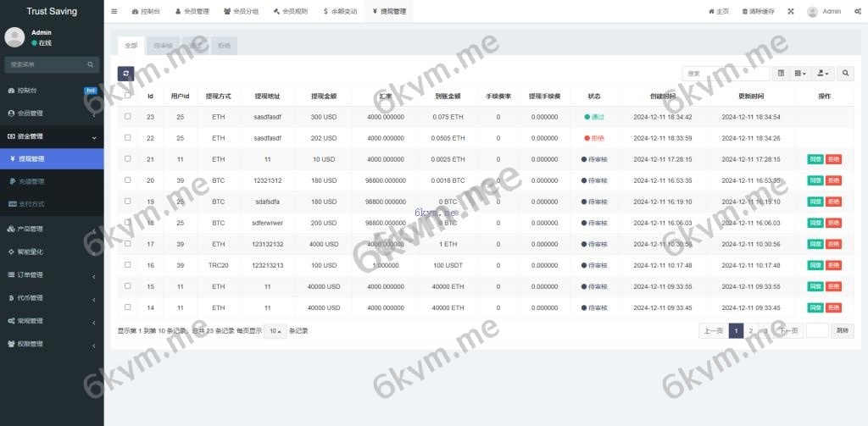The image size is (868, 426).
Task: Check the row checkbox for Id 17
Action: (128, 243)
